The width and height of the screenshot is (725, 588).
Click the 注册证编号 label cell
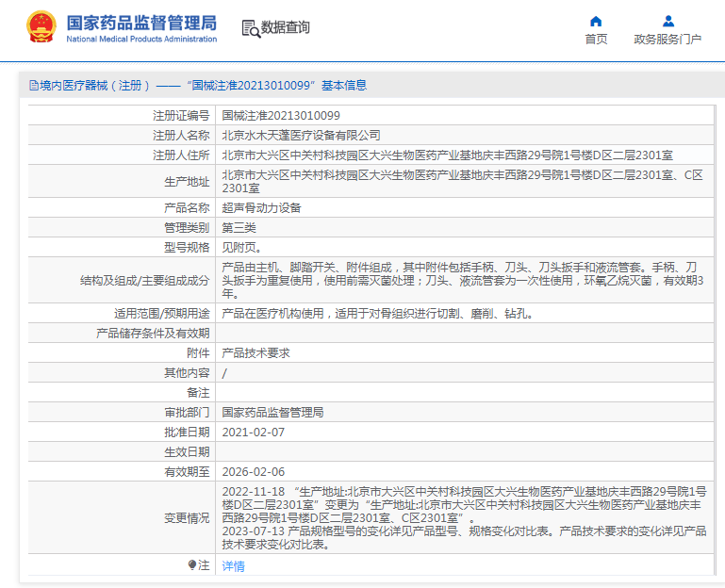click(x=181, y=116)
